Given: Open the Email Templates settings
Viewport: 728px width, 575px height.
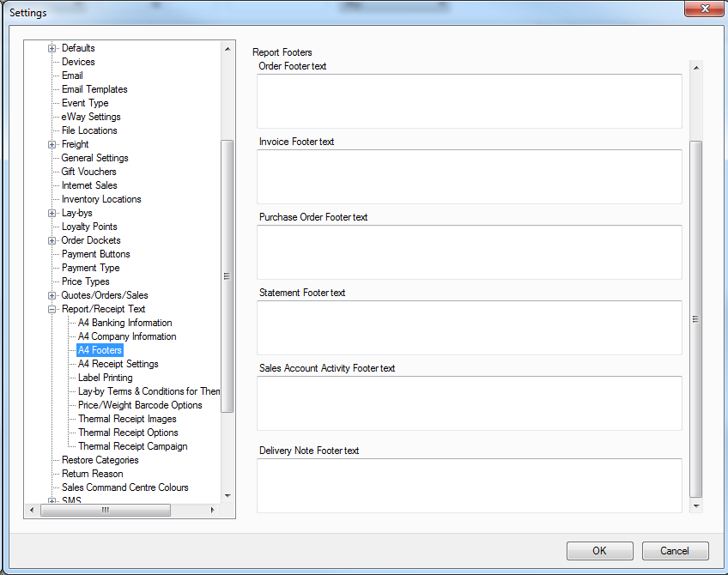Looking at the screenshot, I should (x=94, y=89).
